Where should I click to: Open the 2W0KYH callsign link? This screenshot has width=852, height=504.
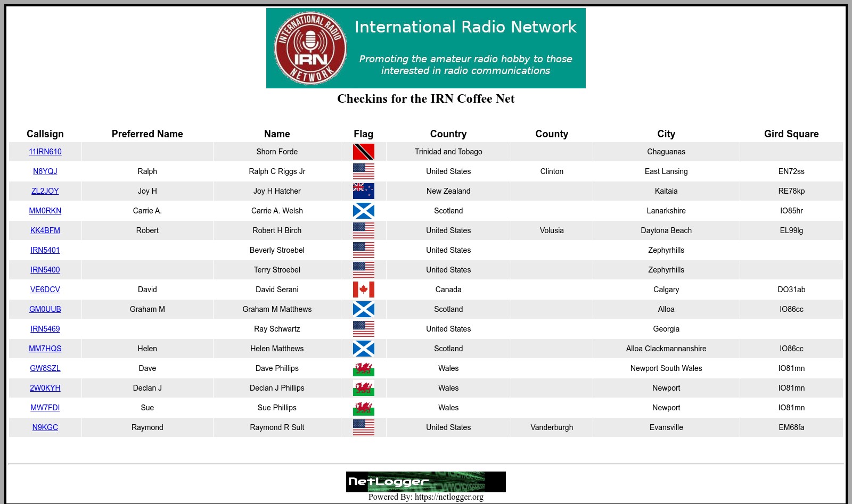(45, 388)
